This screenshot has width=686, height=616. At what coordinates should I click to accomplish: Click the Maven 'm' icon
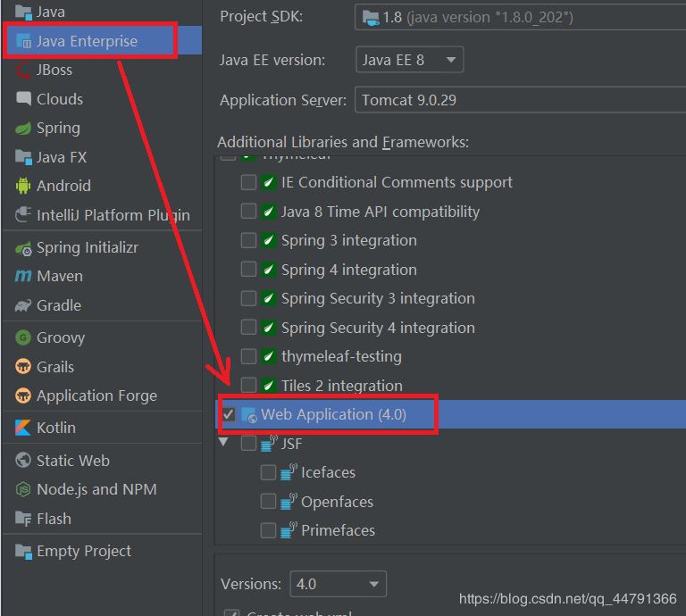[22, 277]
